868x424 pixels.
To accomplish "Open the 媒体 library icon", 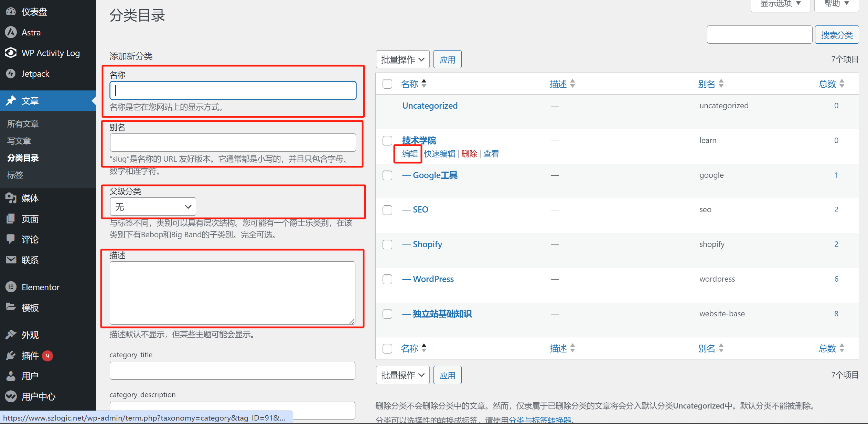I will click(11, 198).
